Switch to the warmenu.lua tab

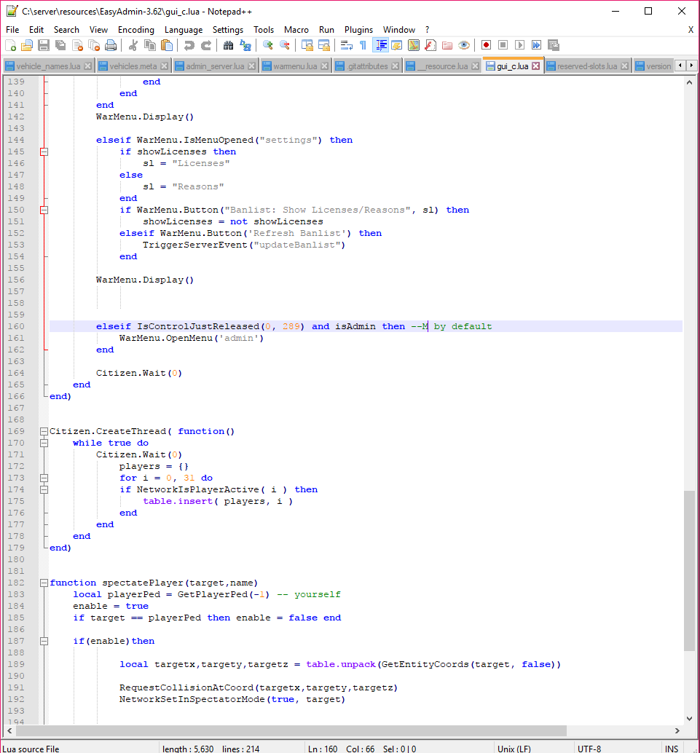pyautogui.click(x=294, y=66)
